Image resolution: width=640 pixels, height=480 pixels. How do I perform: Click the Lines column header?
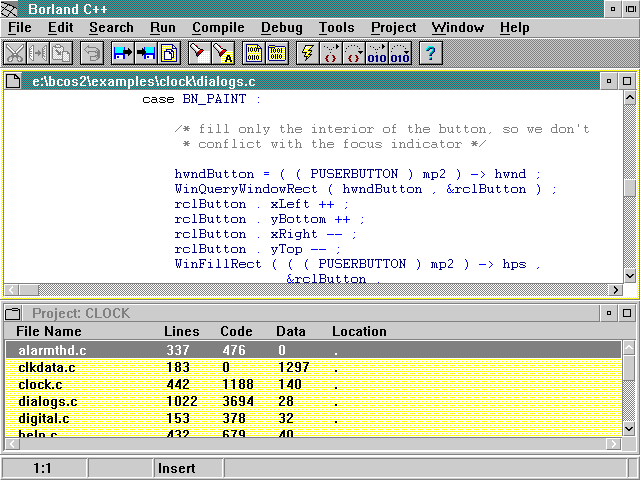click(x=182, y=331)
